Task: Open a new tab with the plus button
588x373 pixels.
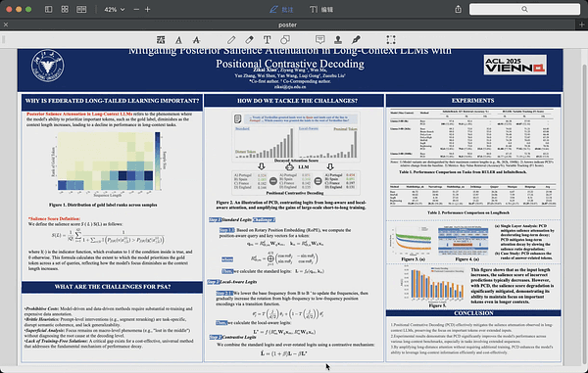Action: coord(581,24)
